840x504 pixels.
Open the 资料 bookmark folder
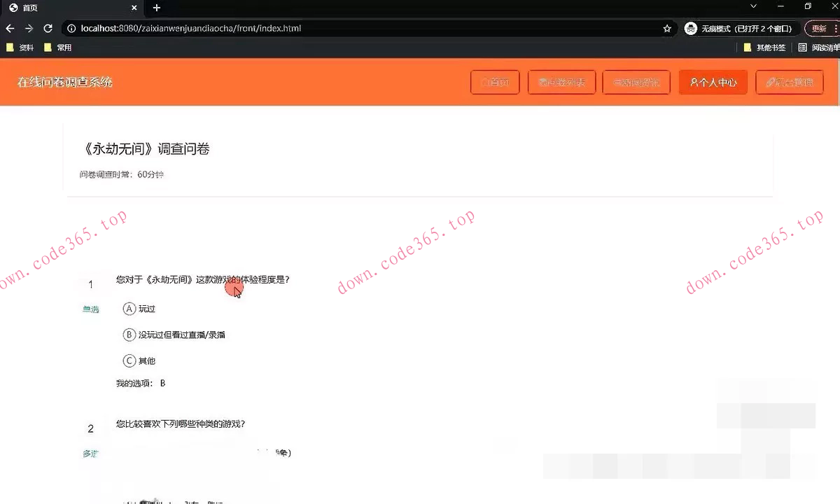(20, 48)
